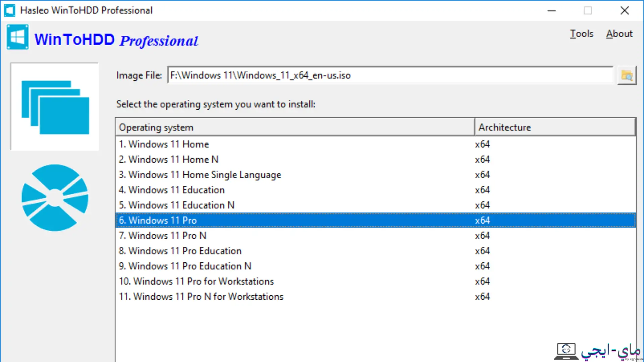Image resolution: width=644 pixels, height=362 pixels.
Task: Open the Tools menu
Action: point(582,34)
